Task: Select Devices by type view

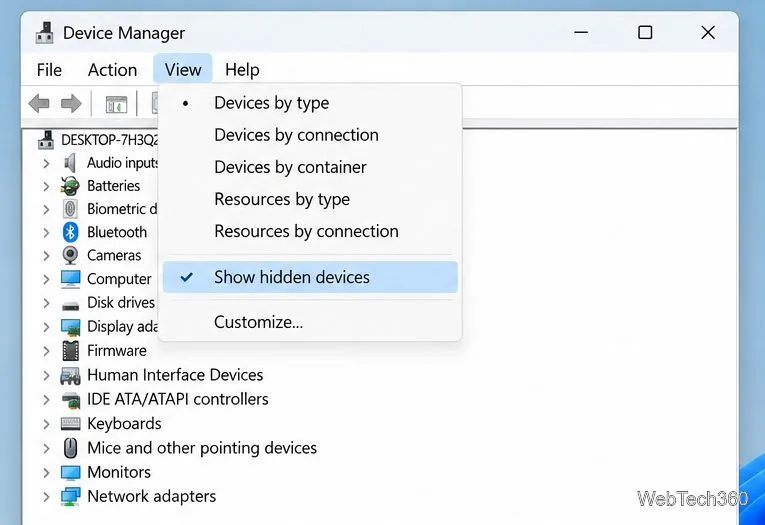Action: pos(310,103)
